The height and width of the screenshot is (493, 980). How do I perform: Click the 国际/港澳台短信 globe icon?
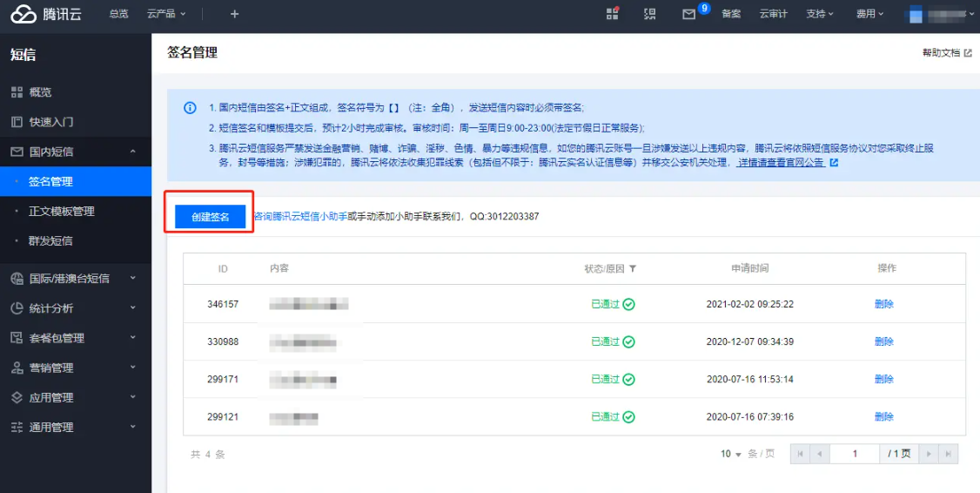pyautogui.click(x=17, y=279)
